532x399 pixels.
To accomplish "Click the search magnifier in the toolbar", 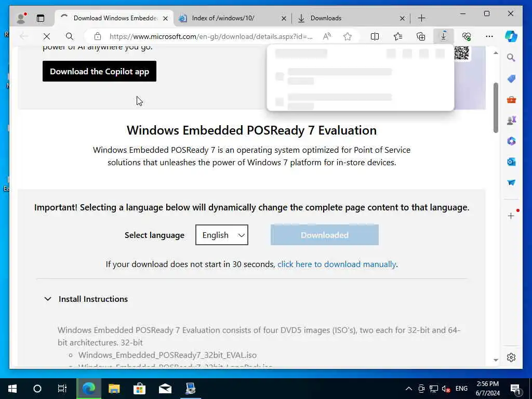I will tap(70, 36).
